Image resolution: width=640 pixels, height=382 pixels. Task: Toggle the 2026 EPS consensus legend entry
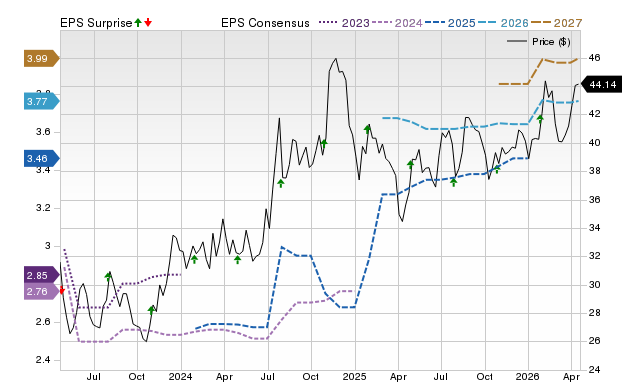coord(503,23)
